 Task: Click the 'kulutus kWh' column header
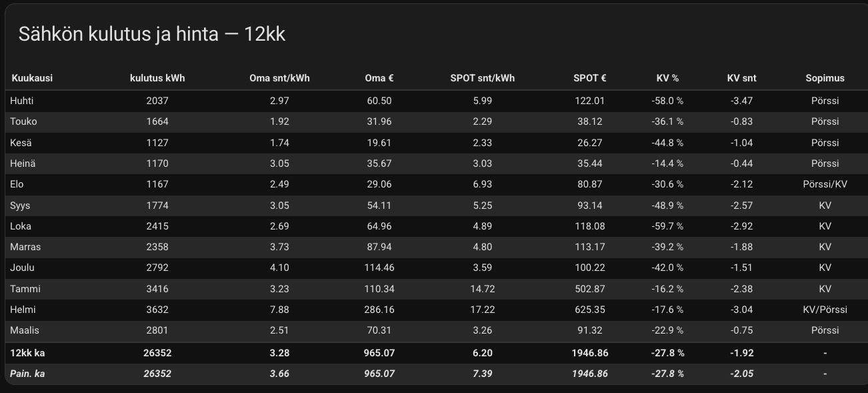[157, 78]
